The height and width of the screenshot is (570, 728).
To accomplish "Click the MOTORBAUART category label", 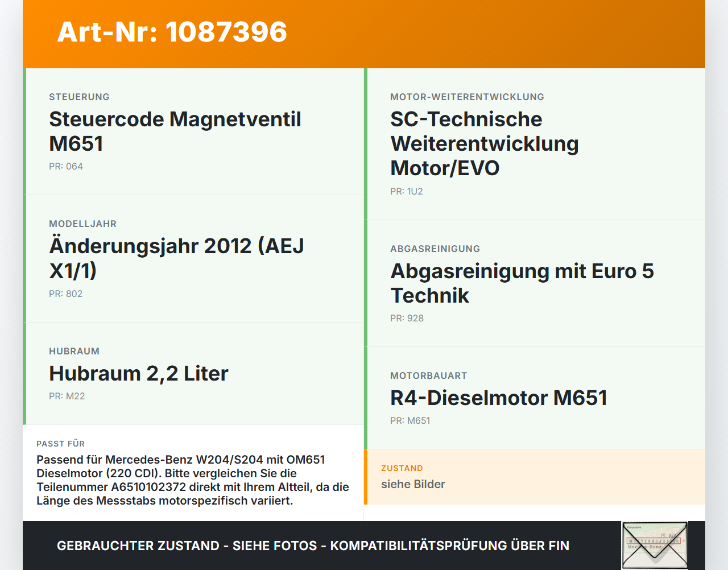I will click(x=429, y=376).
